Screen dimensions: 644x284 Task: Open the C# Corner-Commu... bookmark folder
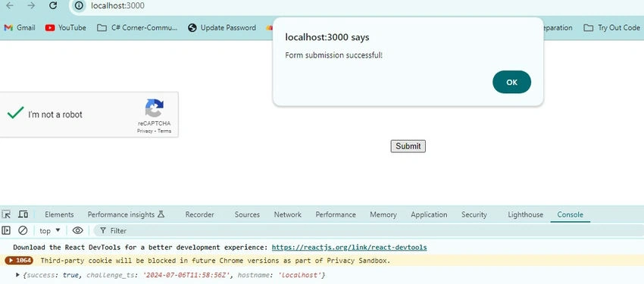click(138, 28)
